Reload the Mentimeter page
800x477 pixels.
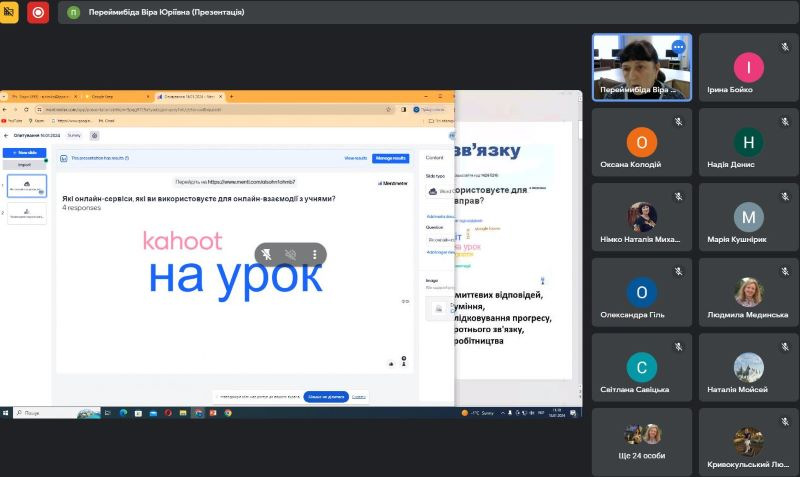tap(26, 110)
